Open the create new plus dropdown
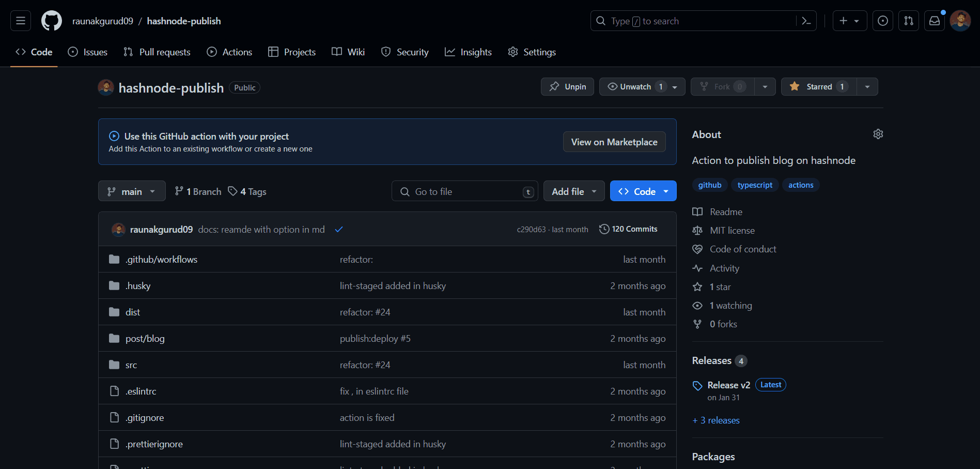Viewport: 980px width, 469px height. 850,21
